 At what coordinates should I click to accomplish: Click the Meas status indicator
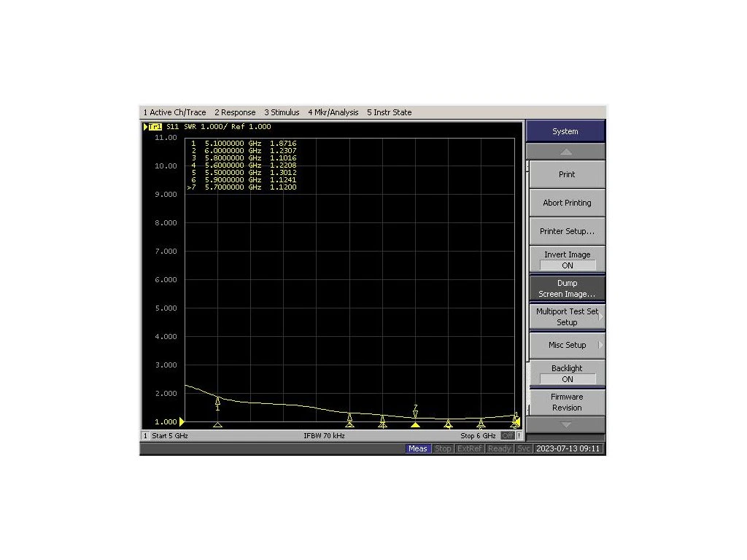click(417, 448)
